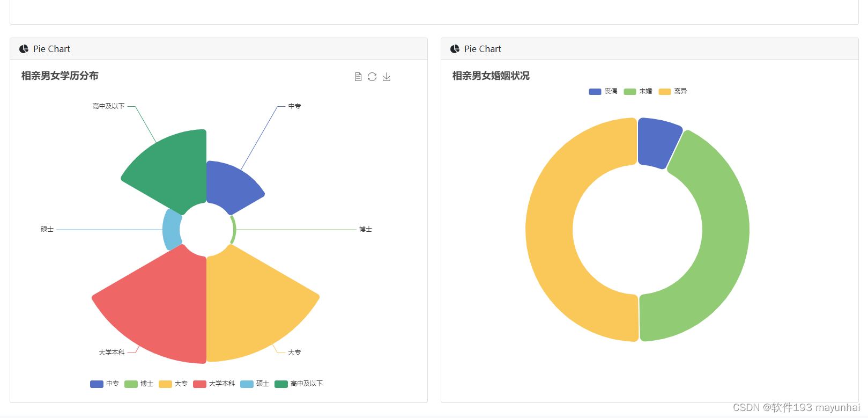The width and height of the screenshot is (868, 418).
Task: Click the 硕士 callout label left of chart
Action: tap(47, 229)
